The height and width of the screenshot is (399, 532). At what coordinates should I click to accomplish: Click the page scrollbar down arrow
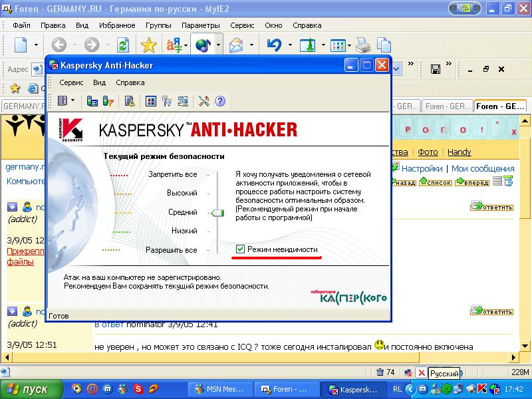pos(525,346)
